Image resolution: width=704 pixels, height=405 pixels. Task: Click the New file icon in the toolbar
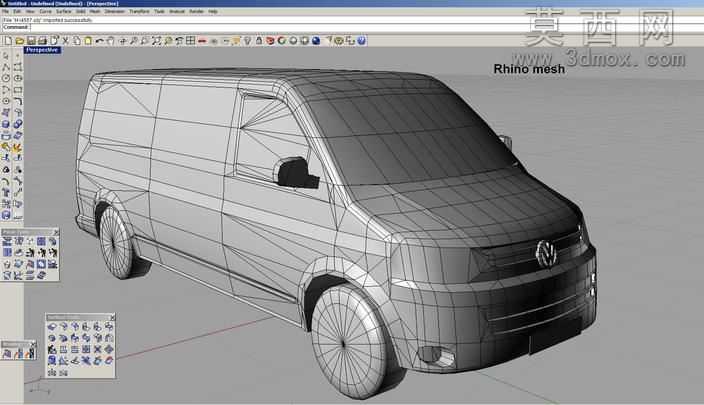[8, 41]
